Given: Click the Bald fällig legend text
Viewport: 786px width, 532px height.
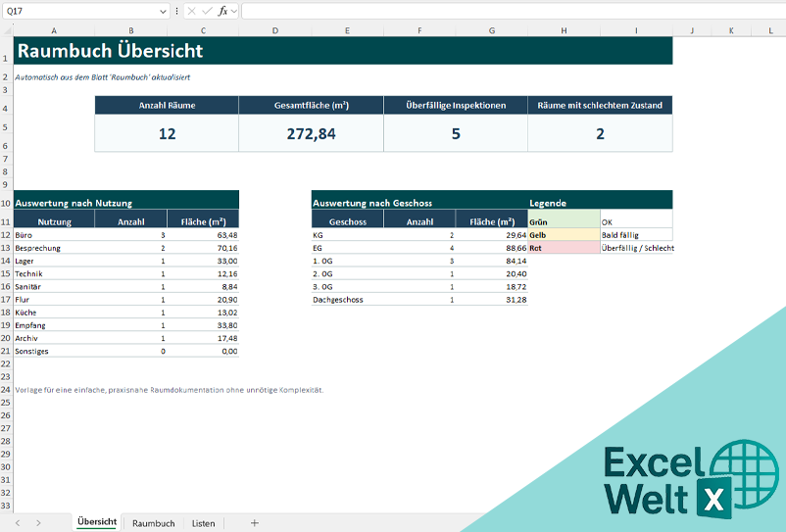Looking at the screenshot, I should pyautogui.click(x=620, y=235).
